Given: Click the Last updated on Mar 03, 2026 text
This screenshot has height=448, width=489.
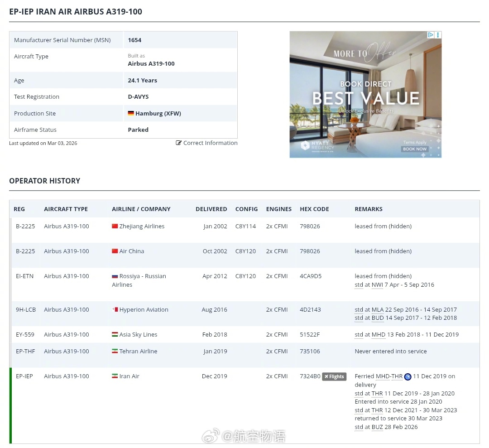Looking at the screenshot, I should point(43,143).
